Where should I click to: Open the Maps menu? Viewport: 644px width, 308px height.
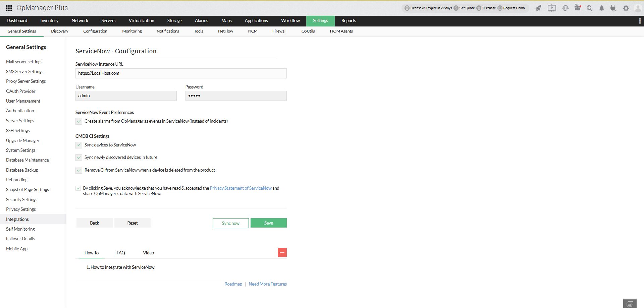pos(226,21)
